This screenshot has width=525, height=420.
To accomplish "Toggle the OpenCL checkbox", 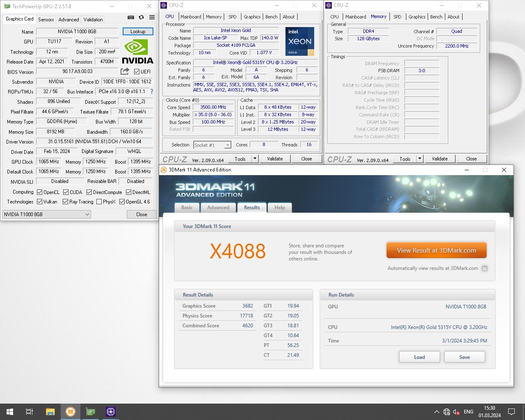I will click(40, 192).
